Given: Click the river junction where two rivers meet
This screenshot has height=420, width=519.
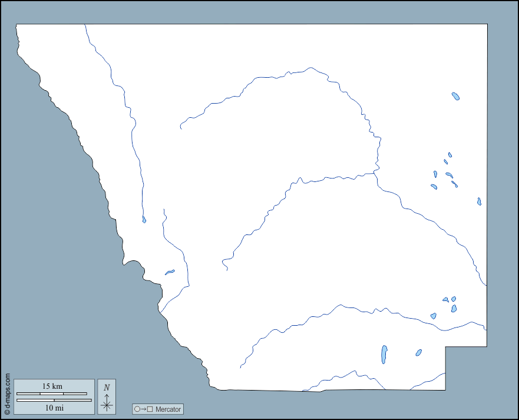Looking at the screenshot, I should (376, 173).
